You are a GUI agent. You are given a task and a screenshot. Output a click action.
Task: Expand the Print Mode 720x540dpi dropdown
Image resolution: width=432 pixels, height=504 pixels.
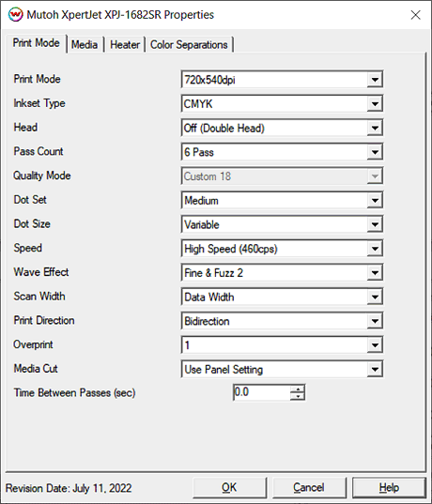pyautogui.click(x=282, y=80)
